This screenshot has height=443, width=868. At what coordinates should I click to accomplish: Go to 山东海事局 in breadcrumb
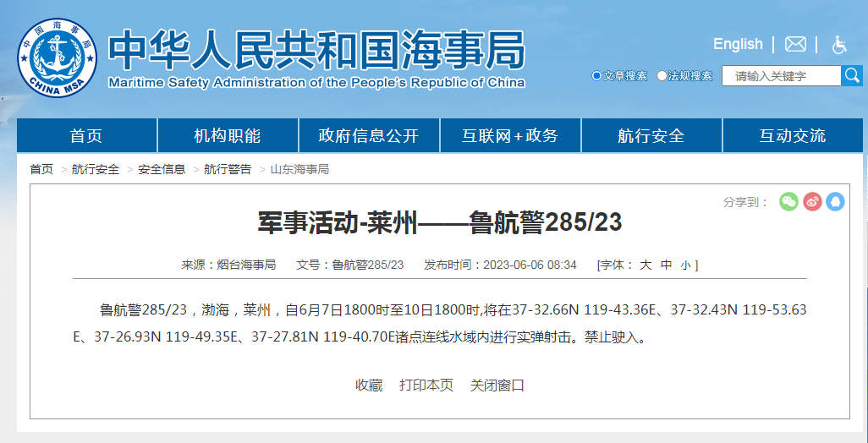point(299,170)
